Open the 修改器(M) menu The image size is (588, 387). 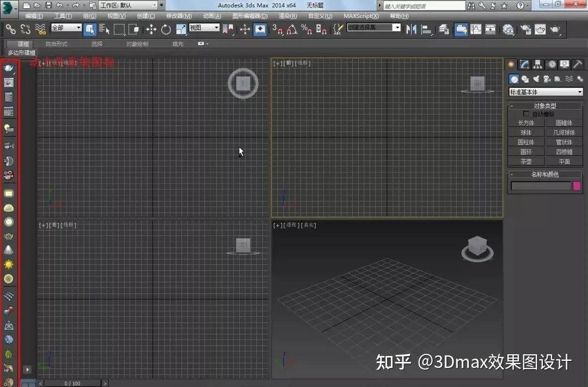click(179, 16)
